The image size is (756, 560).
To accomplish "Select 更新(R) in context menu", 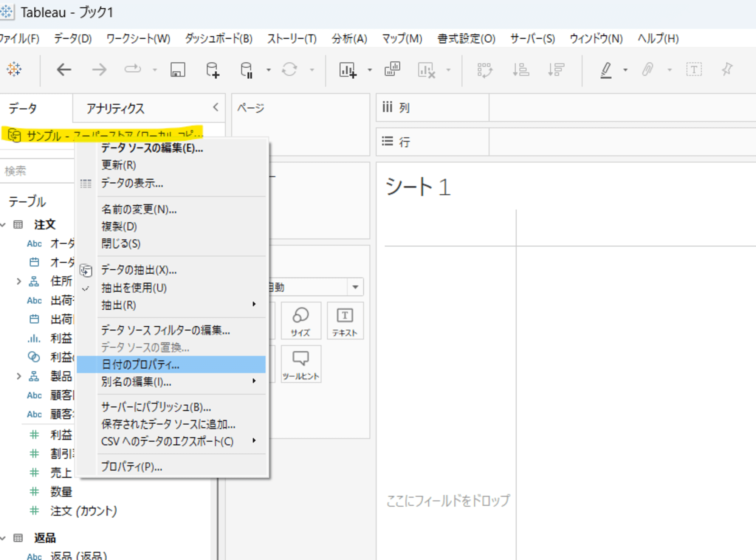I will pos(171,165).
